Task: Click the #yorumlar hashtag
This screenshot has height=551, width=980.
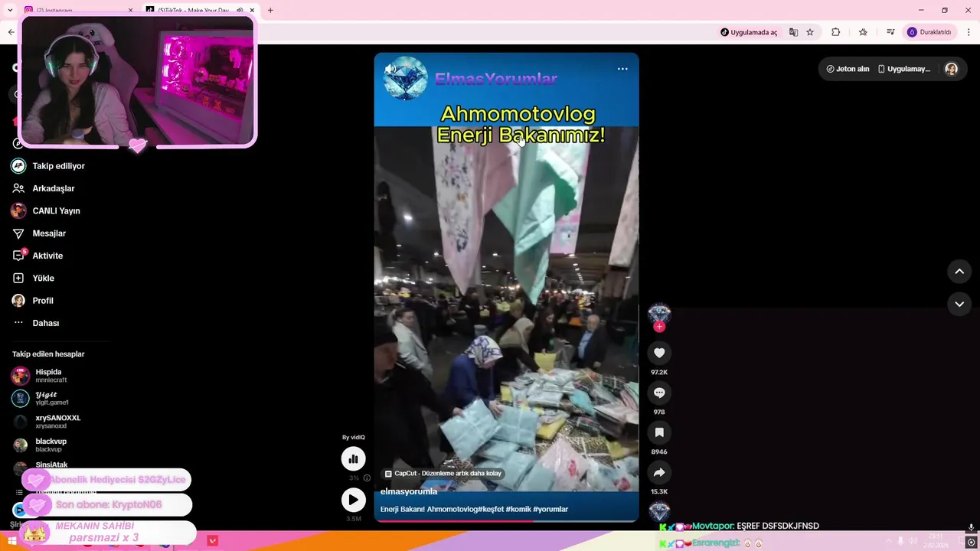Action: (x=550, y=509)
